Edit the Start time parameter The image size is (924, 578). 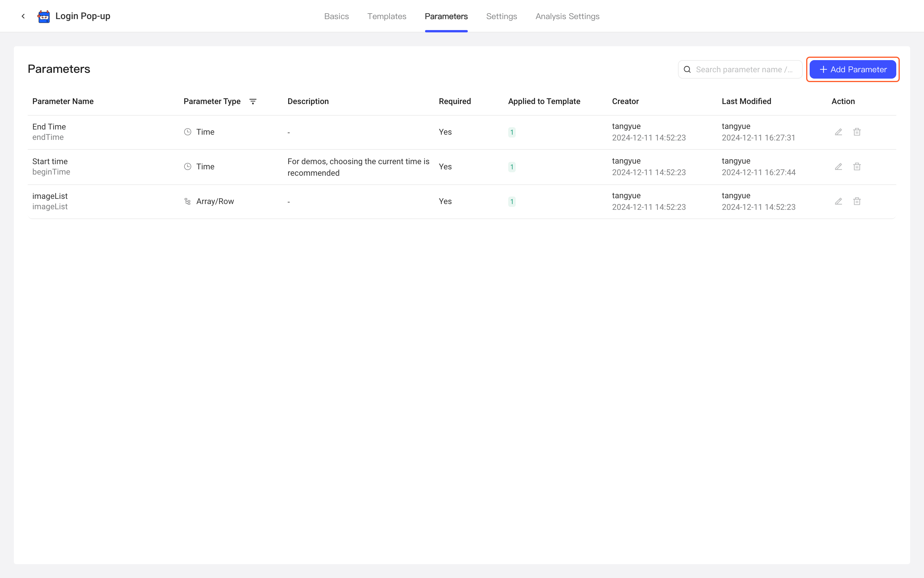[x=839, y=167]
